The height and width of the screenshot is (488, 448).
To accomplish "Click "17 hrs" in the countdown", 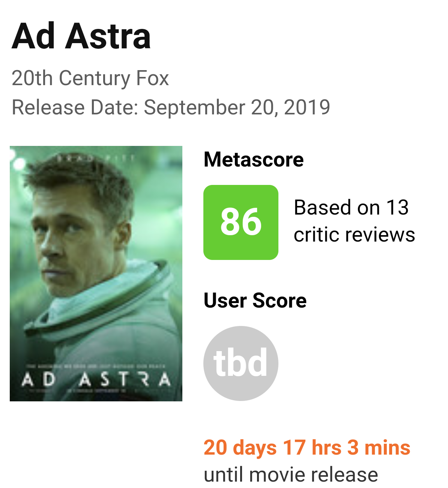I will (x=312, y=447).
